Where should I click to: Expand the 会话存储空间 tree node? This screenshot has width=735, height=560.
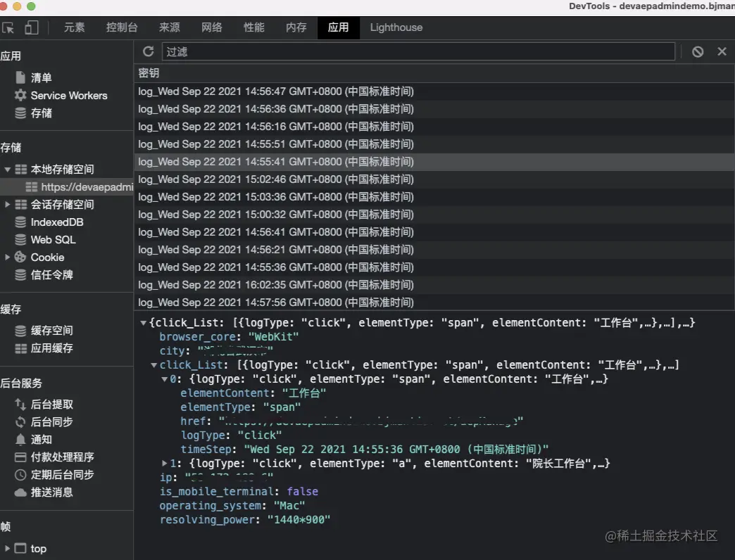pos(8,205)
